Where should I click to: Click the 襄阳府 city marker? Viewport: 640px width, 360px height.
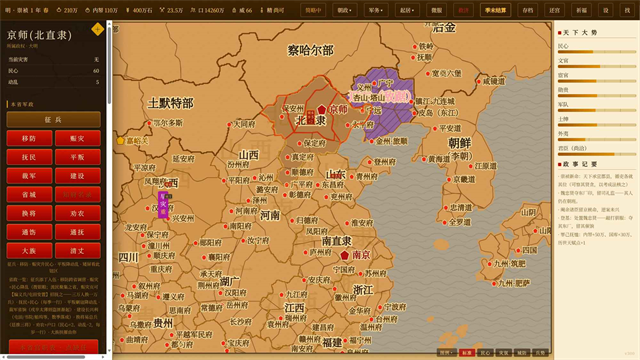tap(204, 258)
